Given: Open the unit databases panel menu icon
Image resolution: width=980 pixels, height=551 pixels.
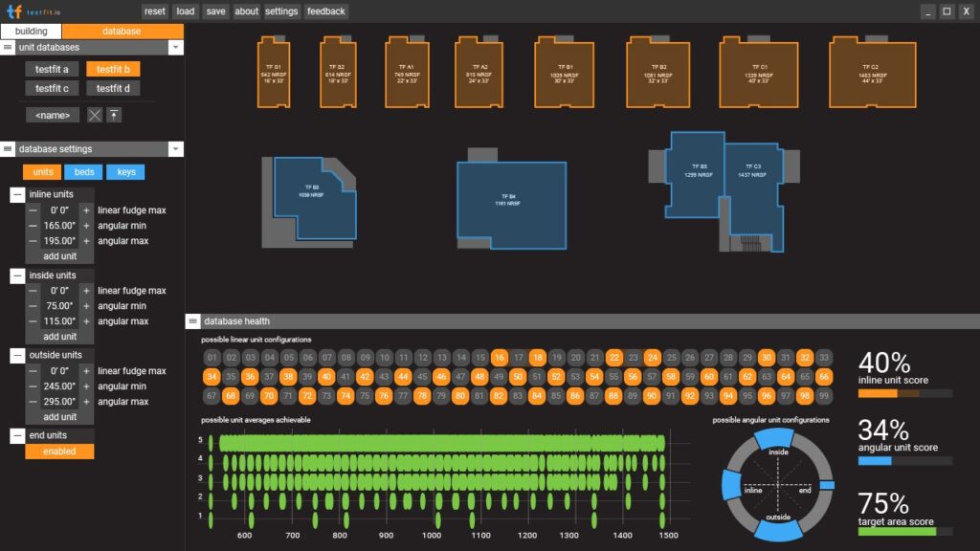Looking at the screenshot, I should click(8, 48).
